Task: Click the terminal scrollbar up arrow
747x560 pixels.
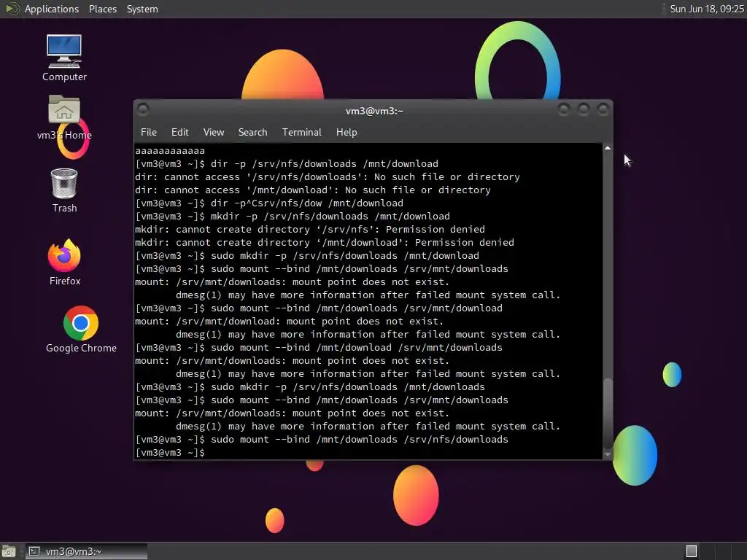Action: (x=608, y=148)
